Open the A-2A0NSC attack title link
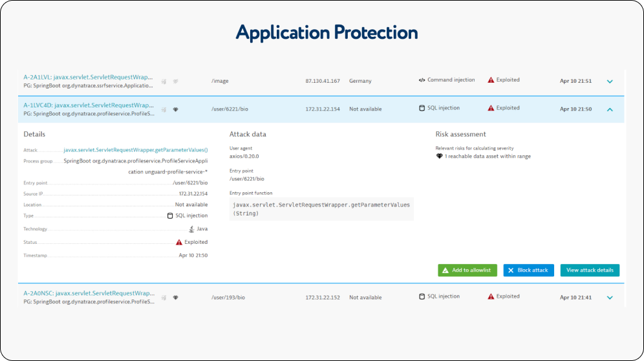Viewport: 644px width, 361px height. tap(89, 293)
